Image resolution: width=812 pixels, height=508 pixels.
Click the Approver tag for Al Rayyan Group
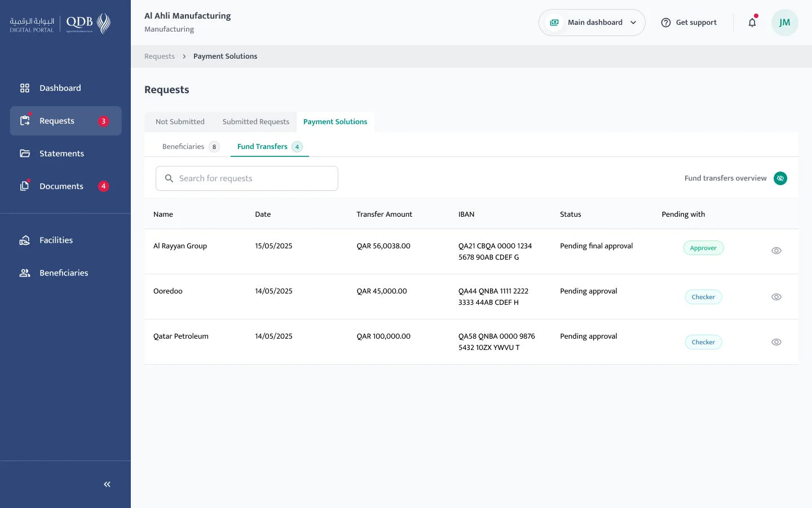703,248
